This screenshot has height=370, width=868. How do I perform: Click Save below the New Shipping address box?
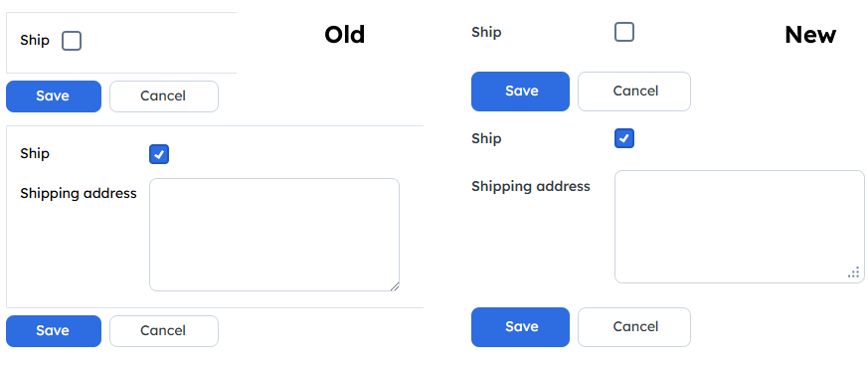(x=520, y=327)
